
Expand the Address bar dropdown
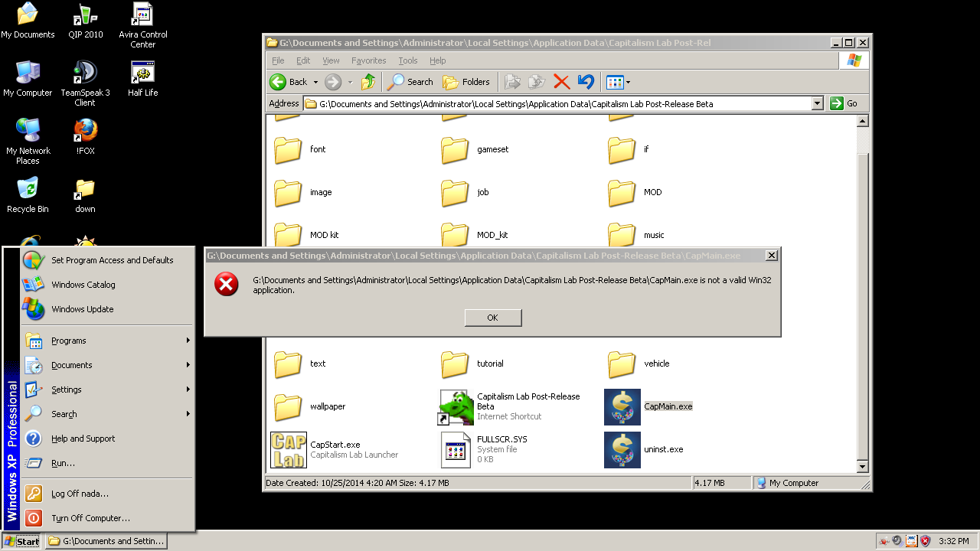[817, 103]
